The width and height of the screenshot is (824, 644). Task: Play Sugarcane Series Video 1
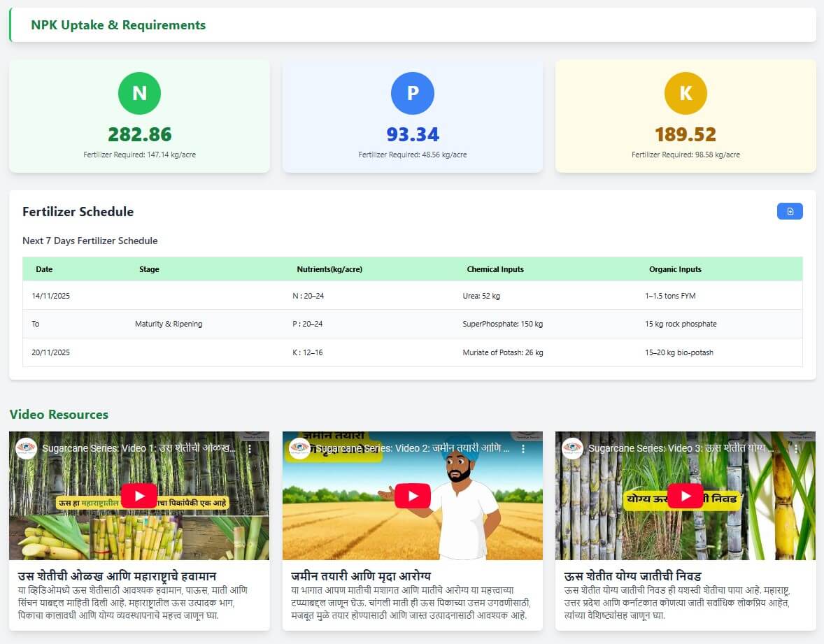click(x=139, y=496)
